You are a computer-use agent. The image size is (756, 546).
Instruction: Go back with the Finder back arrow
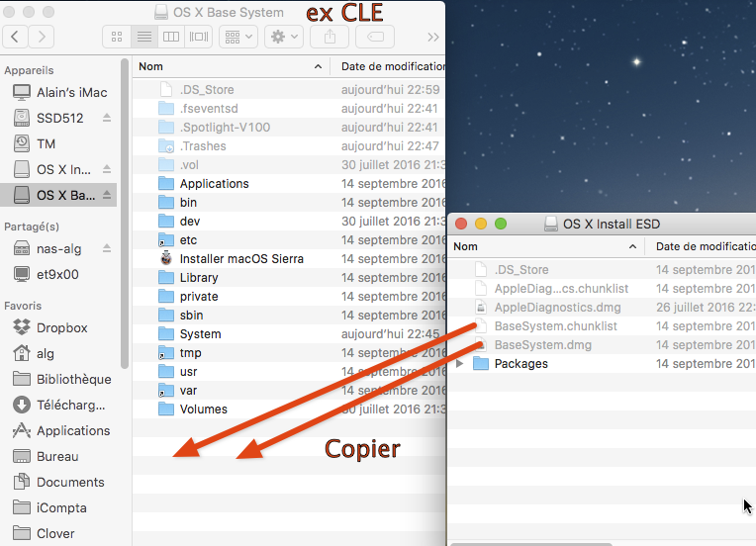(x=15, y=37)
